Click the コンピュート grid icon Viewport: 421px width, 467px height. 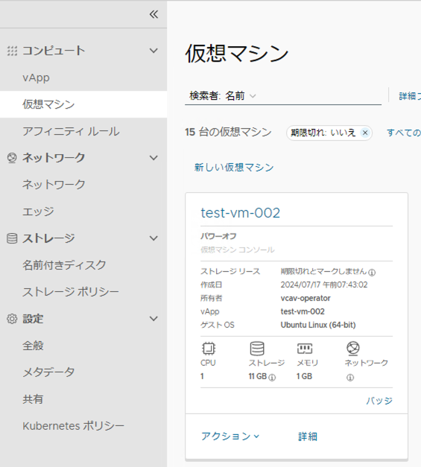coord(12,51)
